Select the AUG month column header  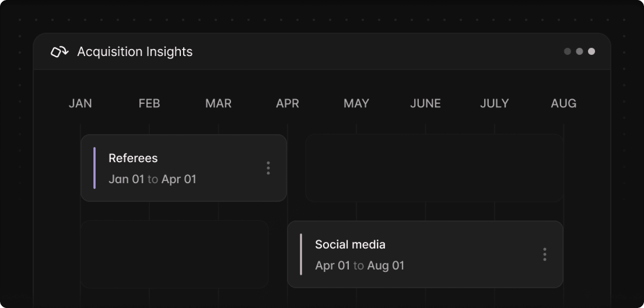coord(563,103)
